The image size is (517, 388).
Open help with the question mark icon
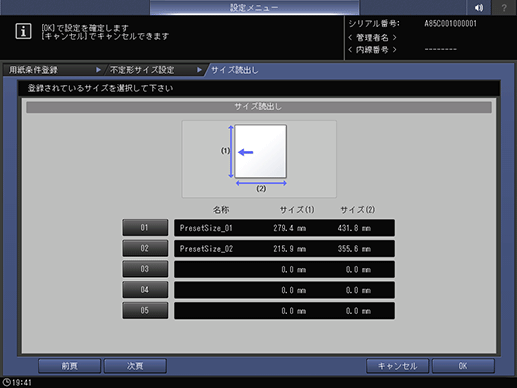point(504,7)
